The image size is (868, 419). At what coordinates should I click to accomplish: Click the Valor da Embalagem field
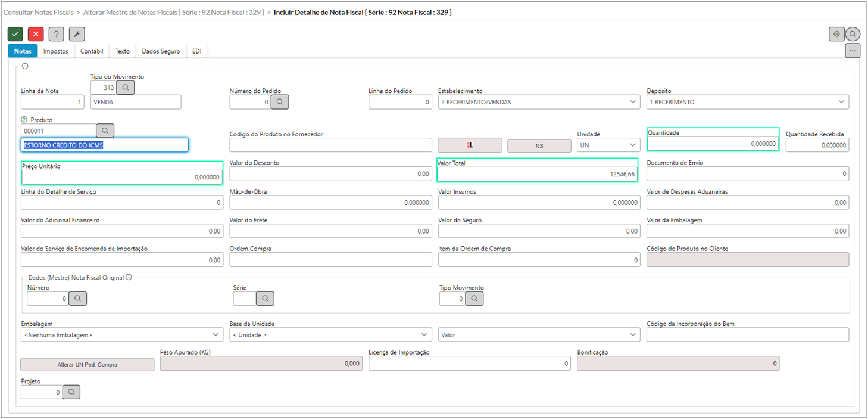748,231
